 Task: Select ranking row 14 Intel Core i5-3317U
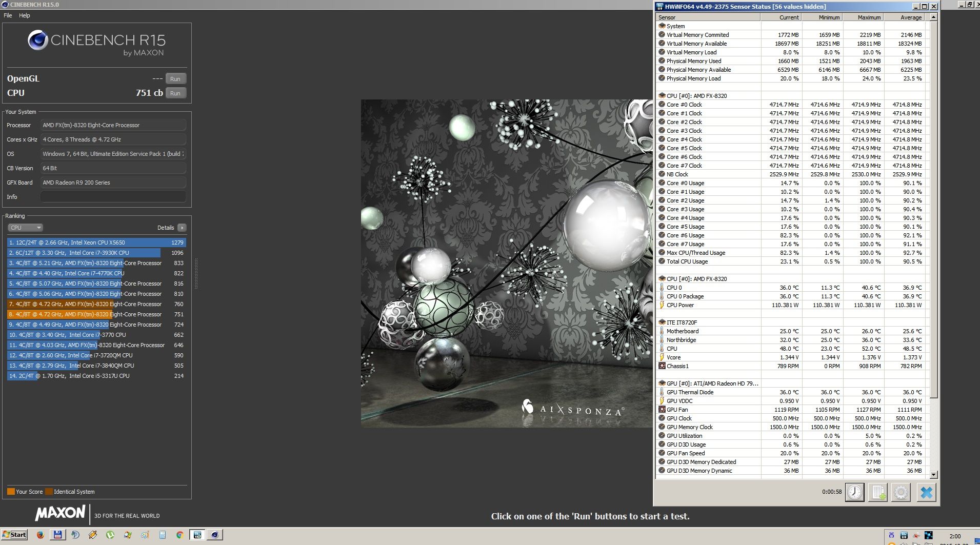96,376
